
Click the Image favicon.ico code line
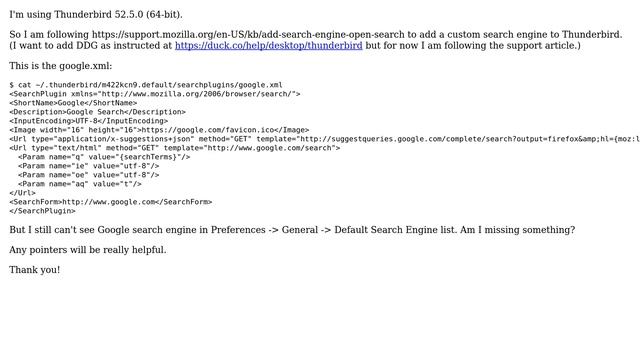click(x=159, y=130)
